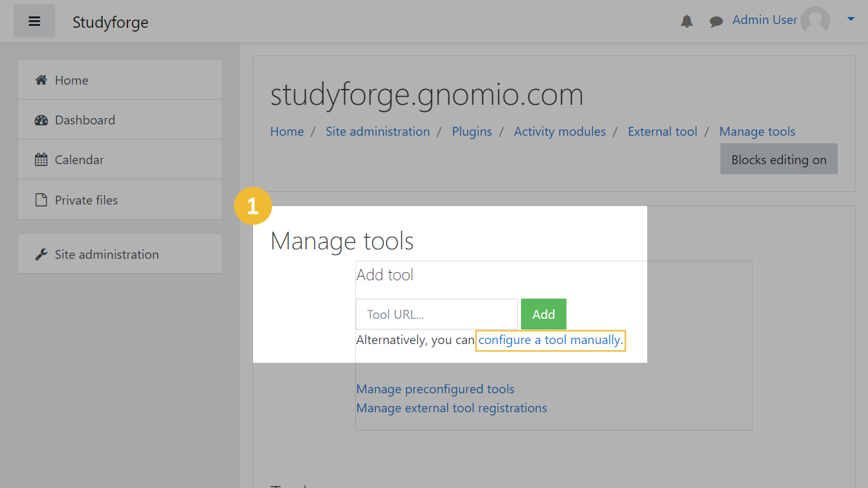The image size is (868, 488).
Task: Click the green Add button
Action: coord(544,314)
